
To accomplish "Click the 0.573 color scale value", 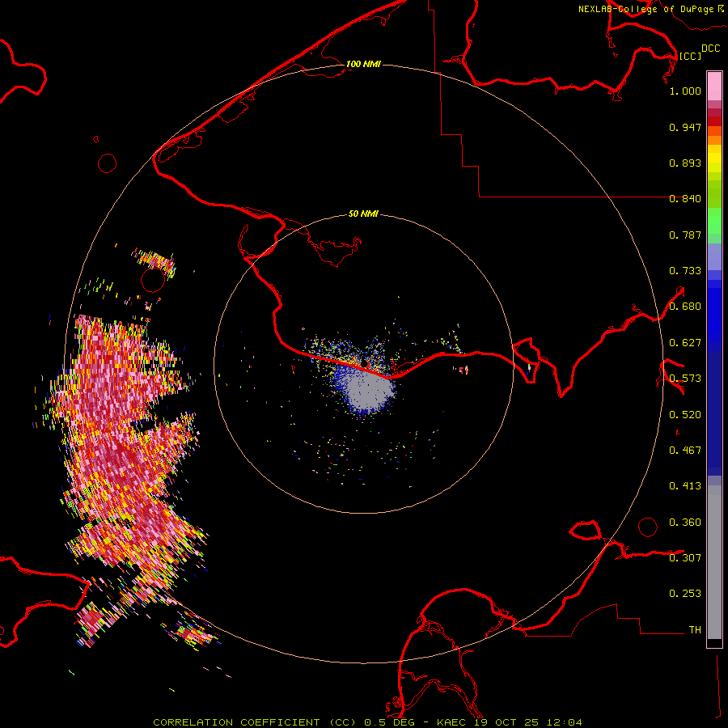I will tap(685, 379).
